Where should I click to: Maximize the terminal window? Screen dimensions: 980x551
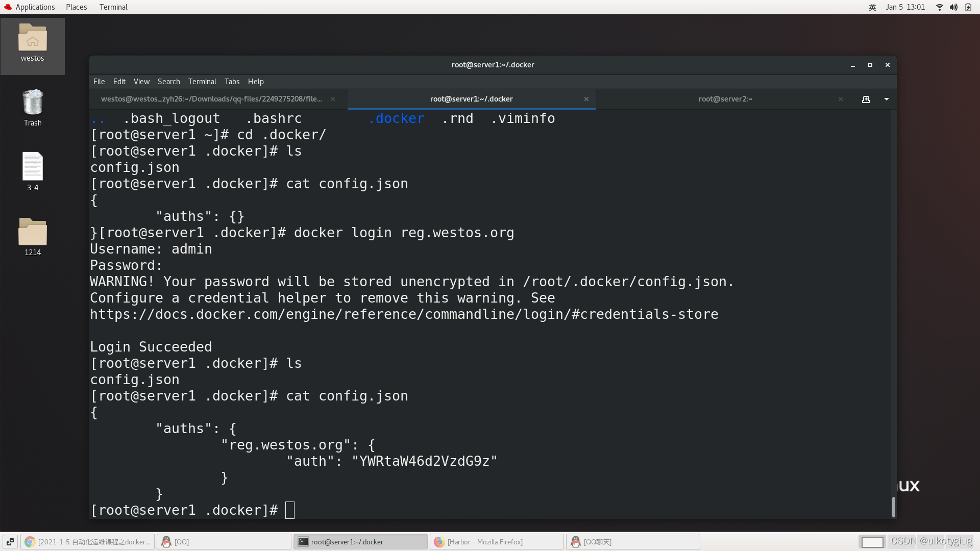[x=870, y=65]
